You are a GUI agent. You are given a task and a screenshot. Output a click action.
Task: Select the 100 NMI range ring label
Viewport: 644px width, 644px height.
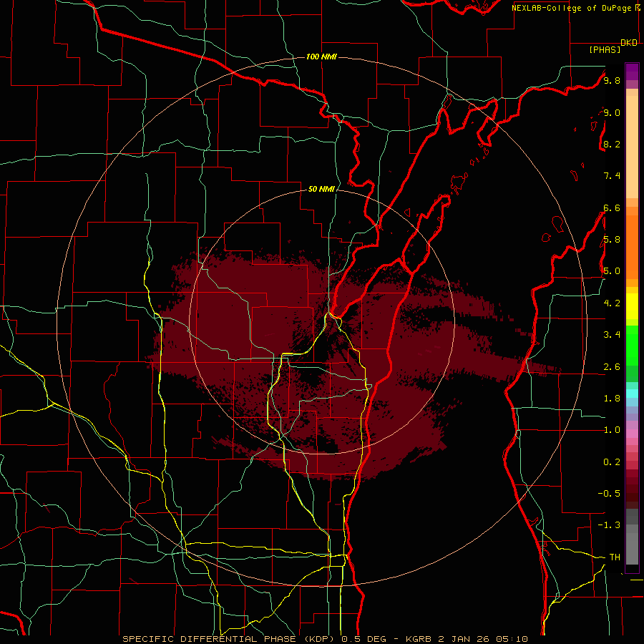pyautogui.click(x=321, y=57)
